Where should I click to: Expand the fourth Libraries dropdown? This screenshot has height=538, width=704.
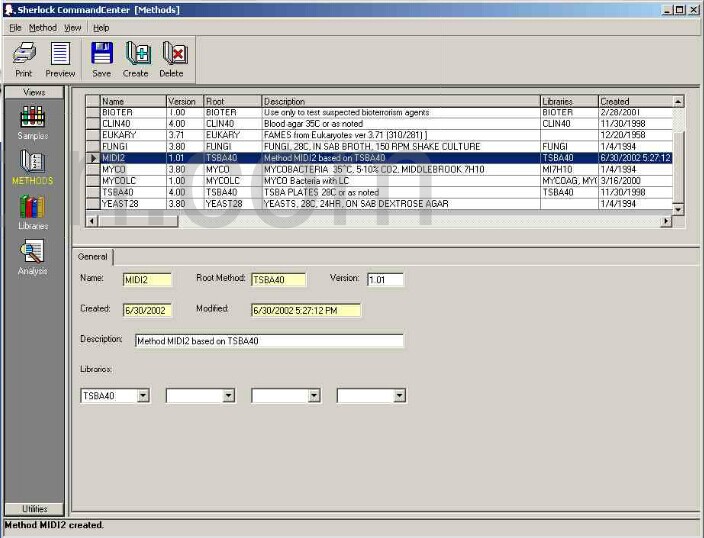399,396
